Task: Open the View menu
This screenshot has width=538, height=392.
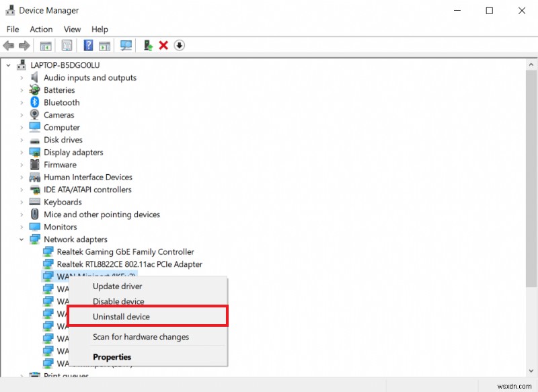Action: tap(72, 29)
